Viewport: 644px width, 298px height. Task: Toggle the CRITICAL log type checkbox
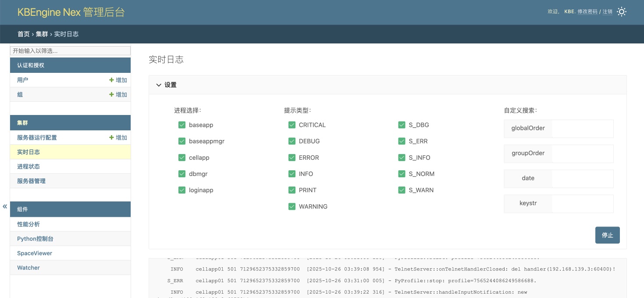[x=292, y=125]
